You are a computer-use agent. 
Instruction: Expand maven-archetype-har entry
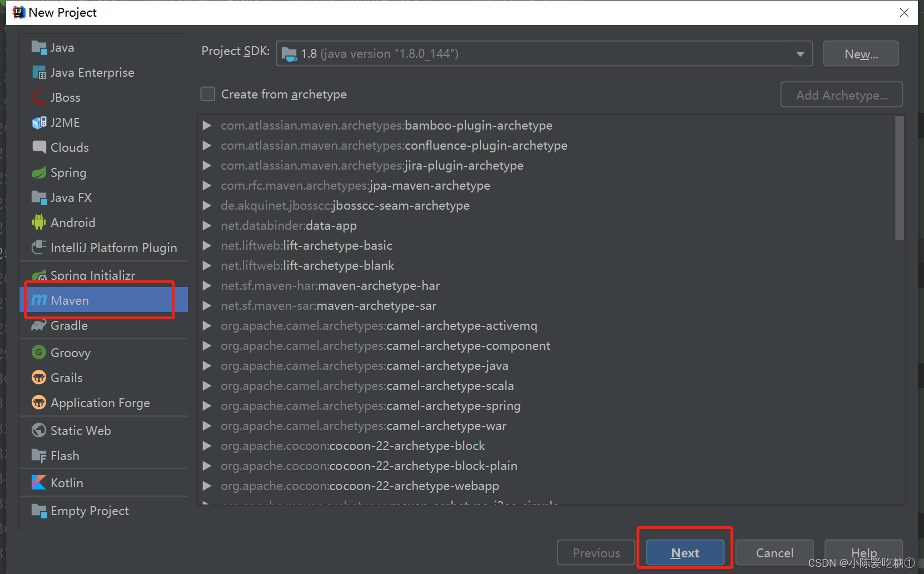coord(207,286)
